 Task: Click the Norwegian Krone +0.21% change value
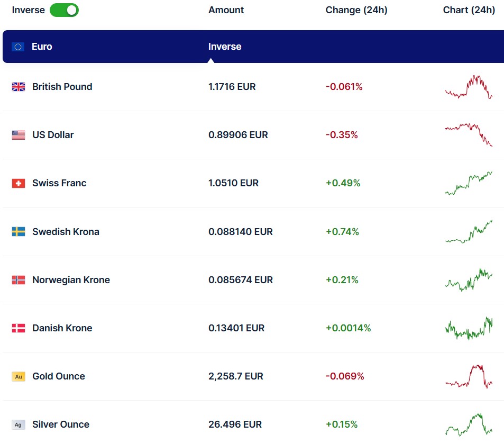click(342, 280)
